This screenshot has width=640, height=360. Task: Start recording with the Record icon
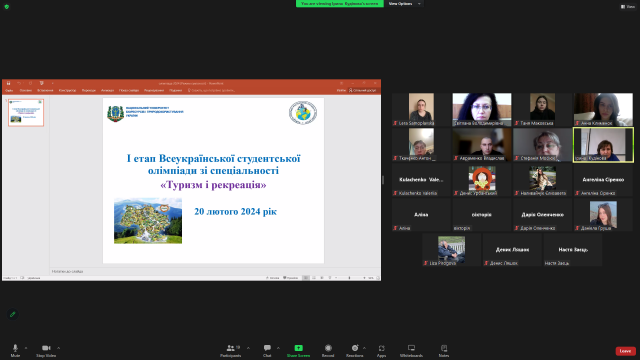pos(328,348)
